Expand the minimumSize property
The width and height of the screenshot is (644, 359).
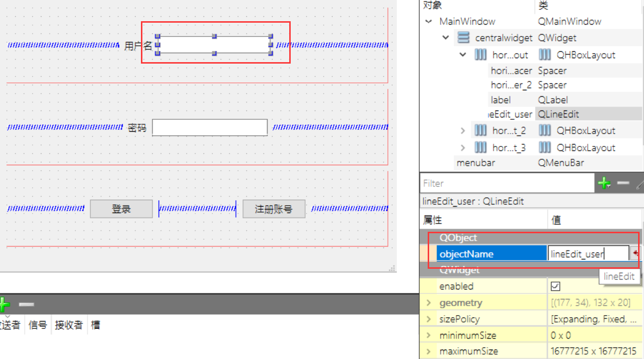point(429,335)
